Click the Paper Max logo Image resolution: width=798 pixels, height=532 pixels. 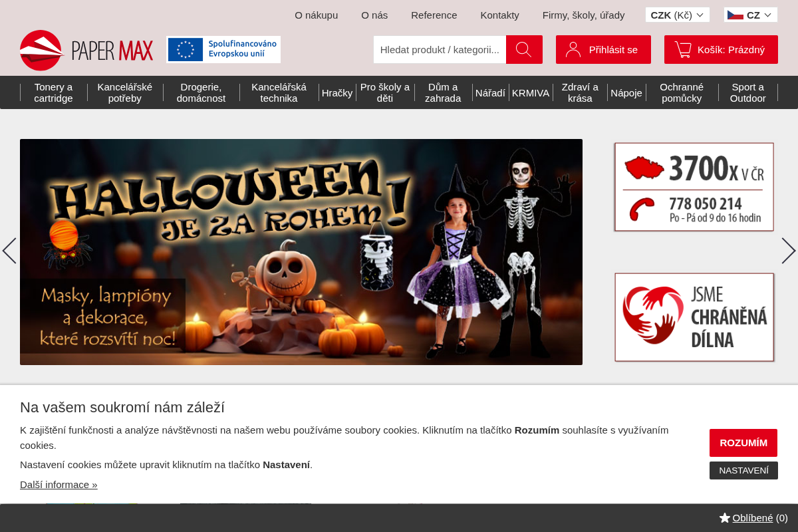(x=86, y=50)
